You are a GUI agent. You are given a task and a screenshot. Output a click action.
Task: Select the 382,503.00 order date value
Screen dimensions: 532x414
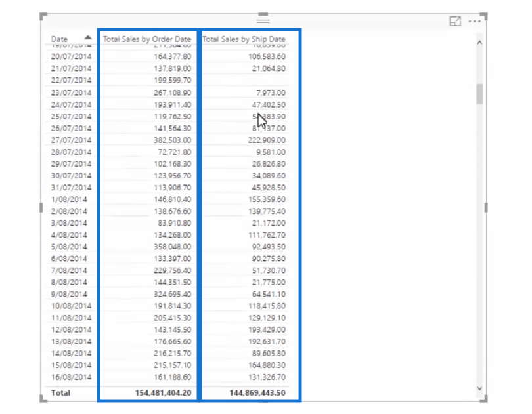172,140
